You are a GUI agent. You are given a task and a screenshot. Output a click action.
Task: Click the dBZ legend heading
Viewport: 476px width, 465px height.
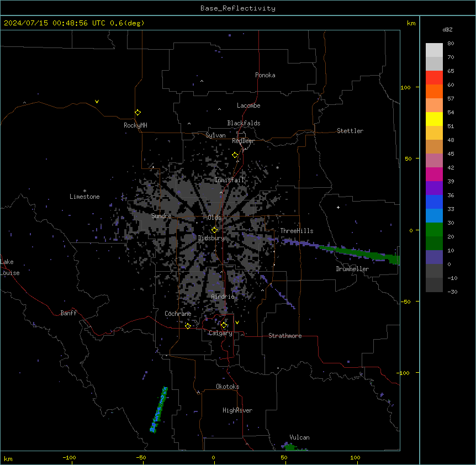[447, 30]
